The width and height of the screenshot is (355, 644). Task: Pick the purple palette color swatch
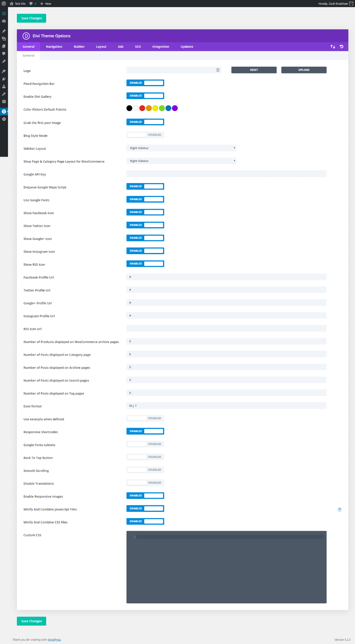(175, 108)
